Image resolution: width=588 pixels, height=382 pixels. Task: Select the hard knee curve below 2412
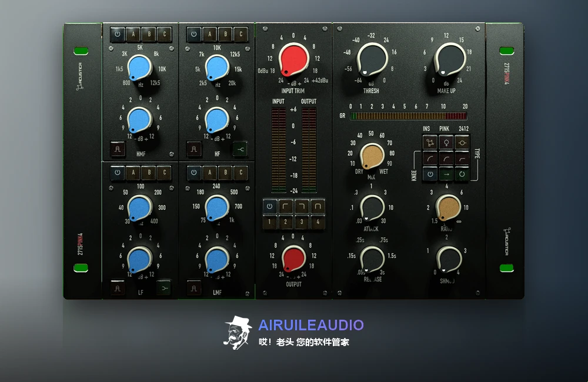coord(462,159)
